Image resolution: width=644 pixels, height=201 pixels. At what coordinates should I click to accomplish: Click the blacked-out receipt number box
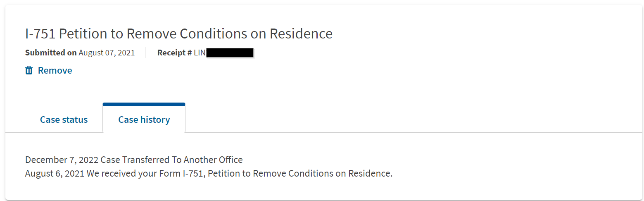(x=230, y=53)
